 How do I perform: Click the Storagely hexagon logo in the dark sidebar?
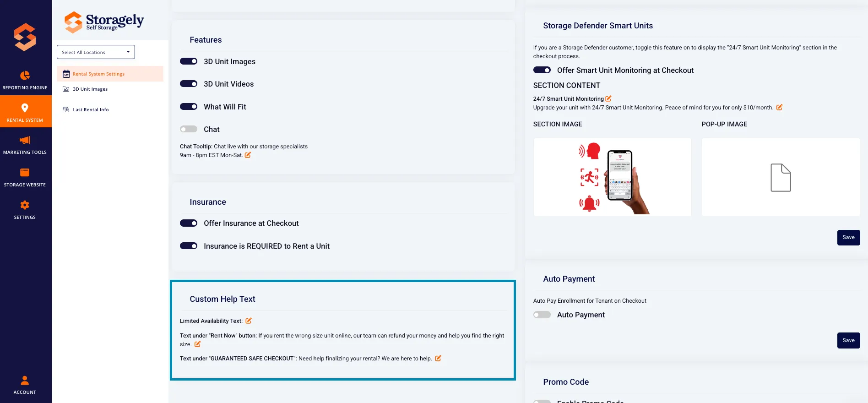pyautogui.click(x=25, y=37)
